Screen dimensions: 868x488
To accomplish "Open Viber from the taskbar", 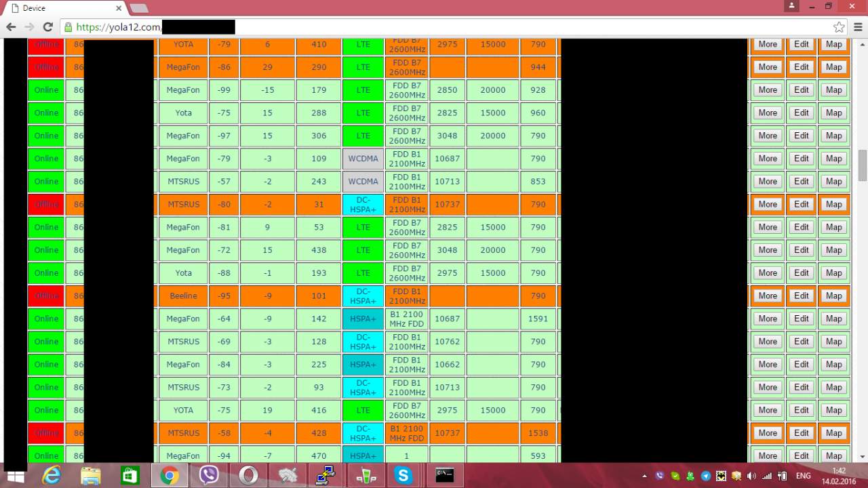I will pos(209,476).
